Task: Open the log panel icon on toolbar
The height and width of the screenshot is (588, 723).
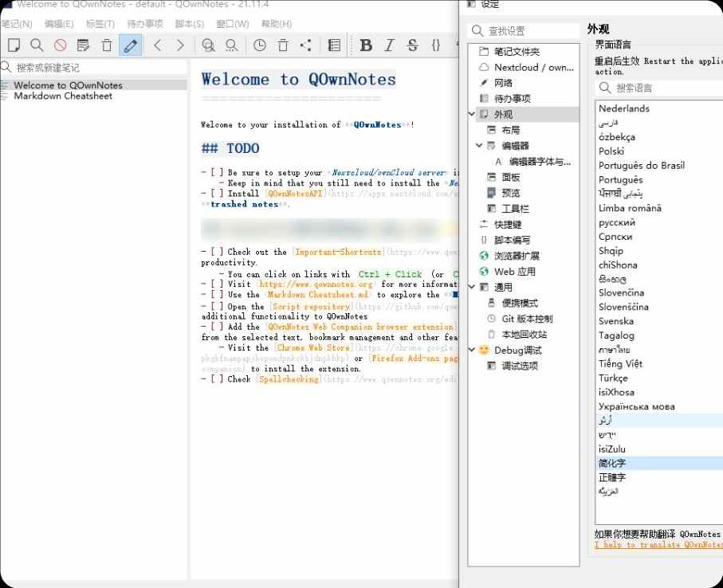Action: click(x=336, y=45)
